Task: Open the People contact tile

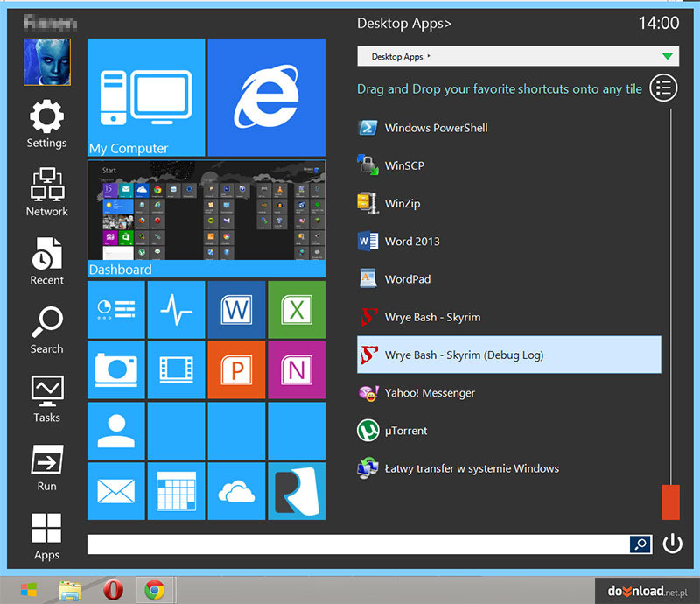Action: [116, 431]
